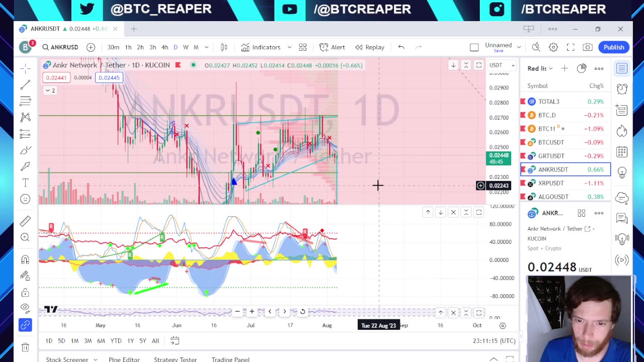Open the chat speech bubbles icon

pos(622,219)
